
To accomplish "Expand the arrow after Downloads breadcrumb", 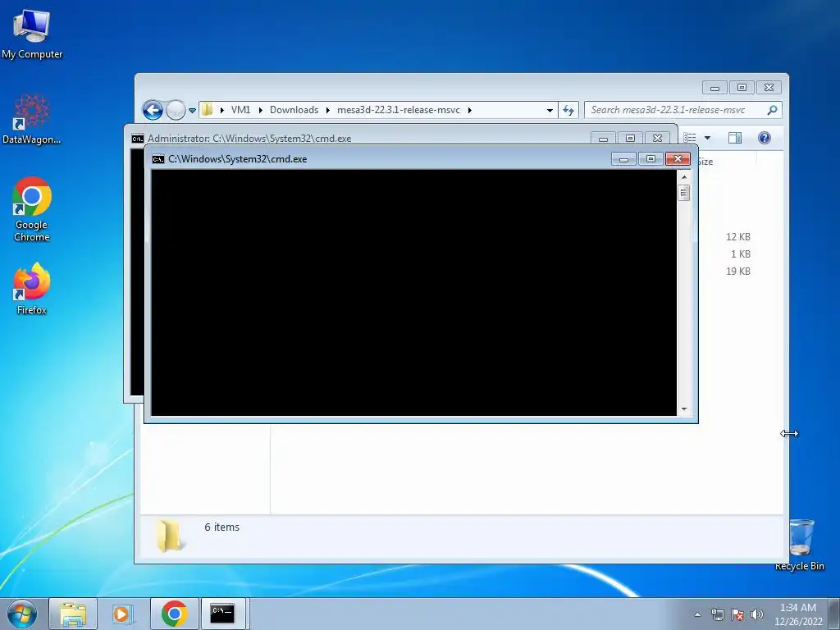I will click(x=327, y=111).
